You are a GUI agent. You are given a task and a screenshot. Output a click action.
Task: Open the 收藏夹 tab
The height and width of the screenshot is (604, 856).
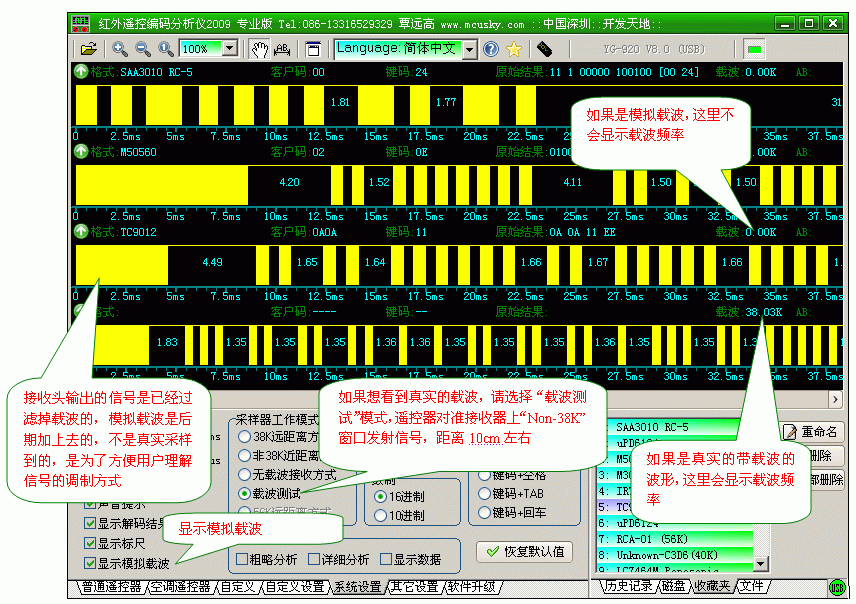pyautogui.click(x=712, y=586)
